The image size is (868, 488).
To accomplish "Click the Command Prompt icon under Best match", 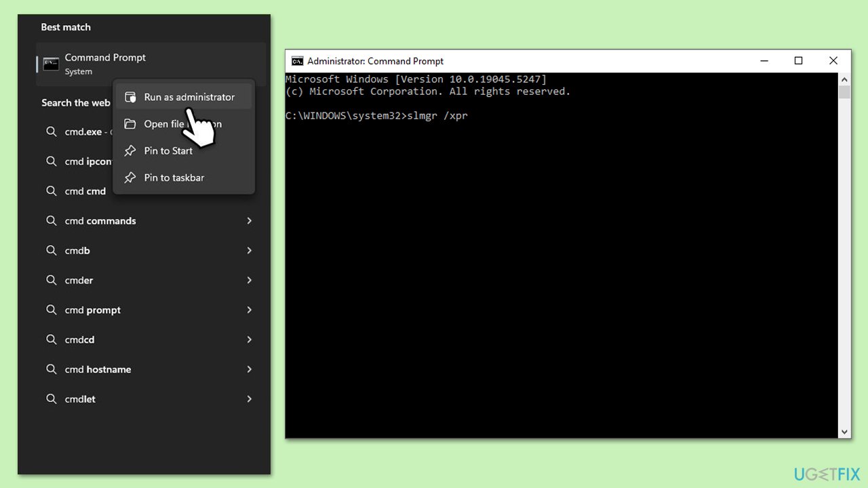I will point(51,64).
